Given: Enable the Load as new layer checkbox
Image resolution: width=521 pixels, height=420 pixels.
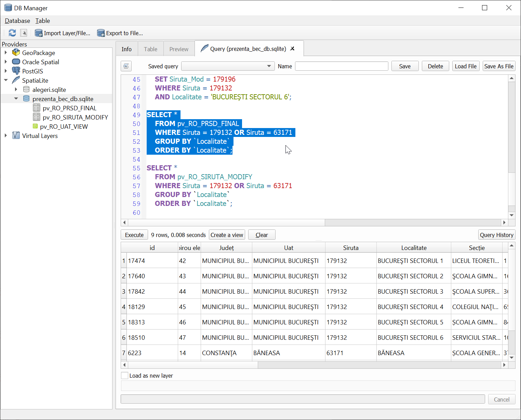Looking at the screenshot, I should coord(125,376).
